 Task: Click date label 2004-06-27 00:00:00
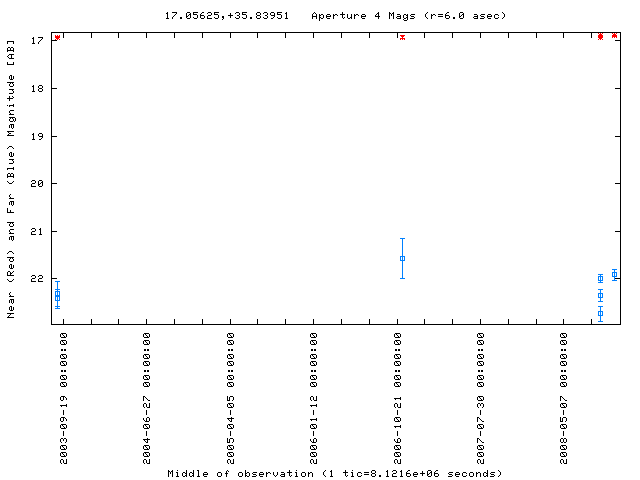[147, 398]
